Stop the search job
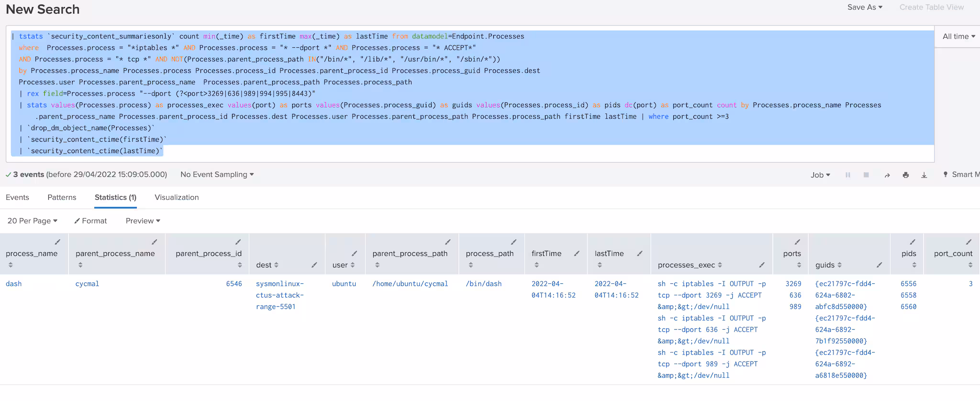The height and width of the screenshot is (401, 980). 866,175
